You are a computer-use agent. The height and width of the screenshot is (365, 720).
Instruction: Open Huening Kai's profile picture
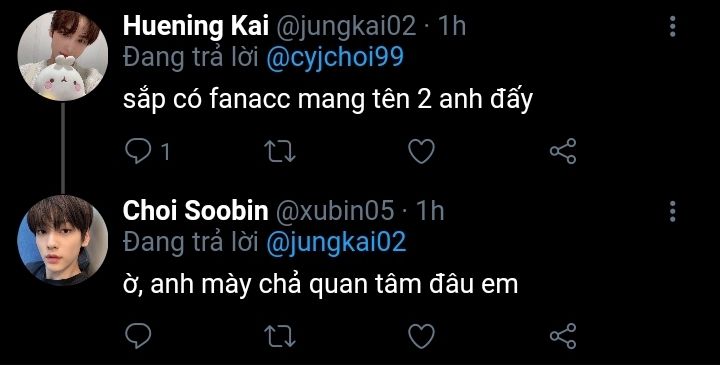[x=63, y=56]
